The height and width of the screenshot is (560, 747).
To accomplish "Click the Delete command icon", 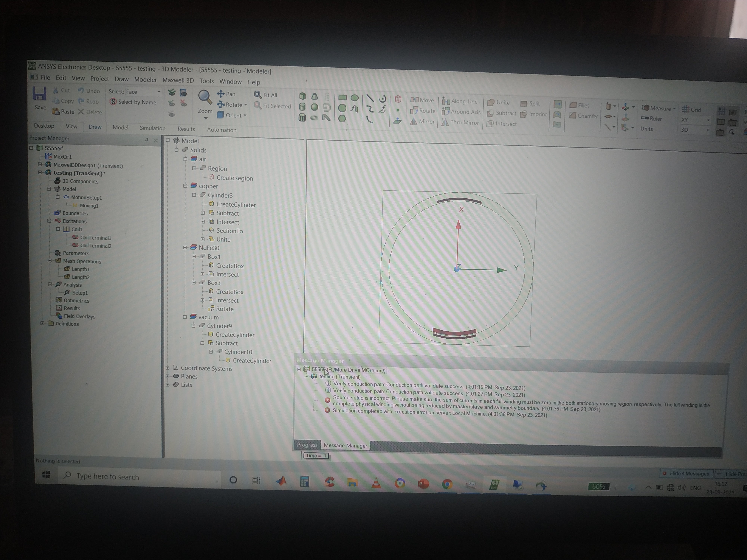I will (81, 112).
